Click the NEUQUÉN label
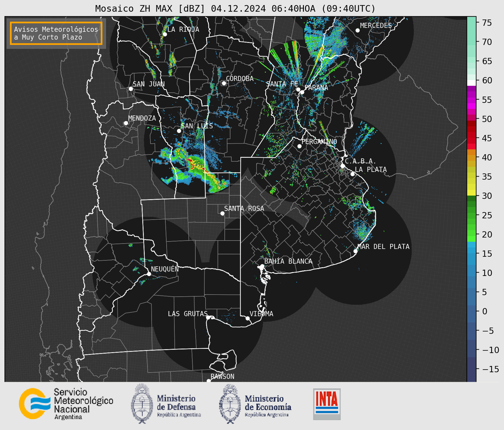Image resolution: width=504 pixels, height=430 pixels. [165, 269]
